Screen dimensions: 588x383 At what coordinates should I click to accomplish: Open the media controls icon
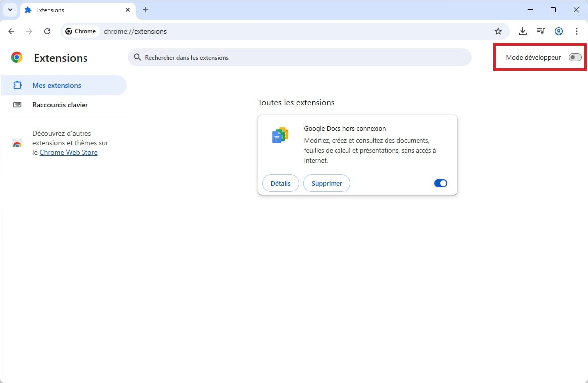tap(541, 31)
